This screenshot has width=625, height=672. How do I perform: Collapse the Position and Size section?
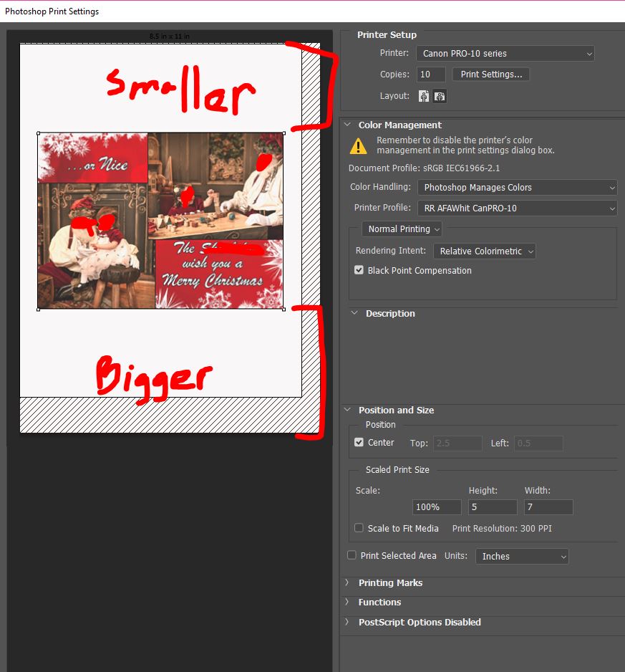coord(348,411)
